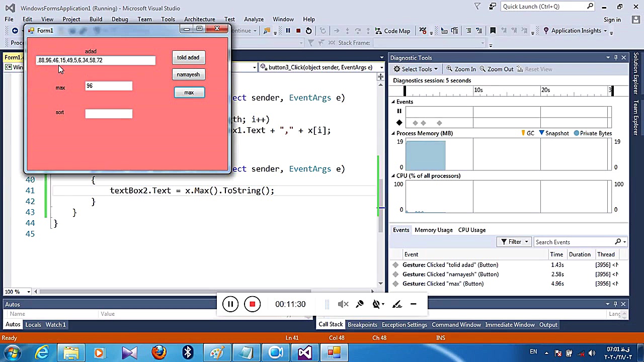
Task: Open Firefox from the taskbar
Action: click(x=159, y=352)
